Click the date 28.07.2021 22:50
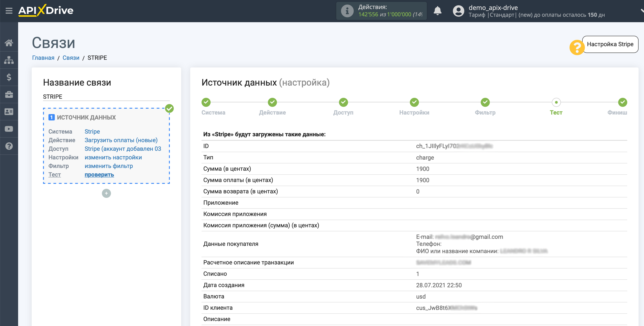644x326 pixels. coord(439,285)
